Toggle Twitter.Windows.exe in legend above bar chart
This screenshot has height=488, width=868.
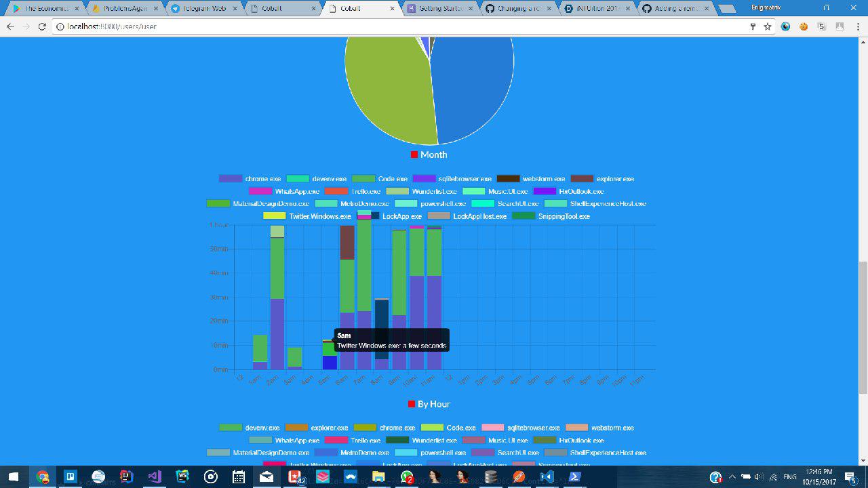[x=307, y=216]
